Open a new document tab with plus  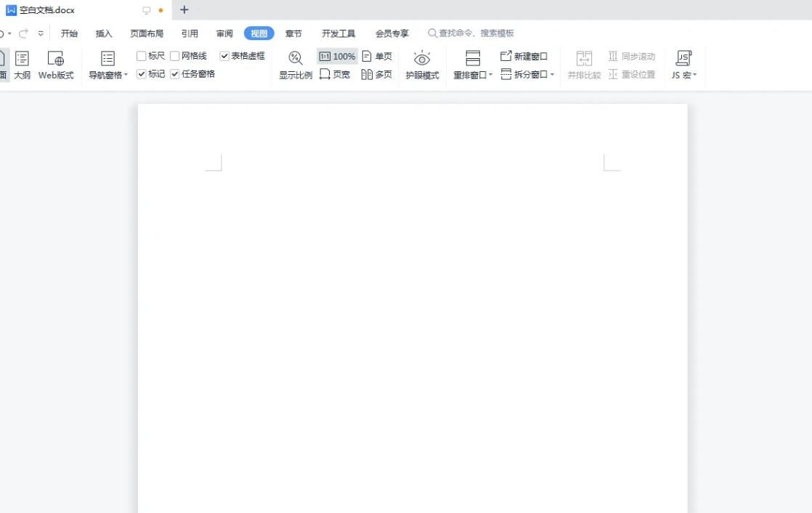[x=184, y=10]
